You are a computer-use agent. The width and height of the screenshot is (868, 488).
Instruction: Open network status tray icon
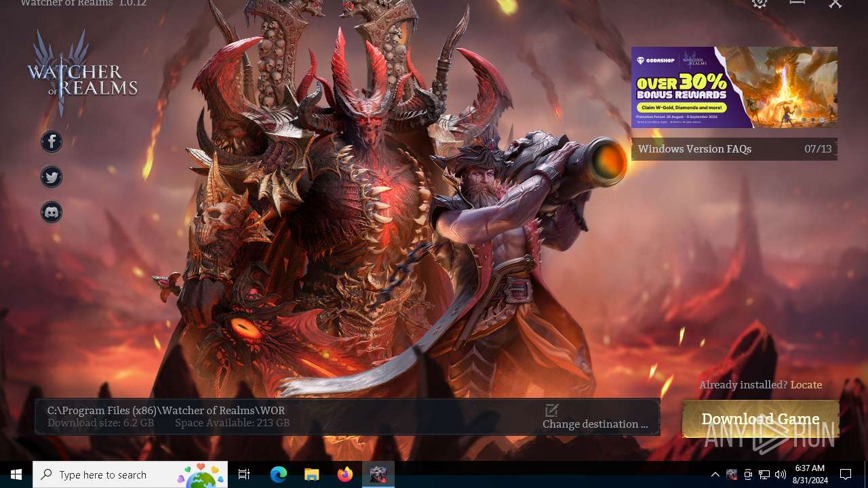click(x=764, y=474)
